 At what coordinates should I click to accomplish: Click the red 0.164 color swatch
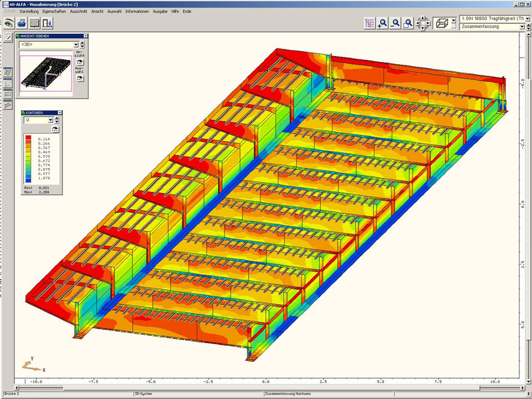pos(28,139)
